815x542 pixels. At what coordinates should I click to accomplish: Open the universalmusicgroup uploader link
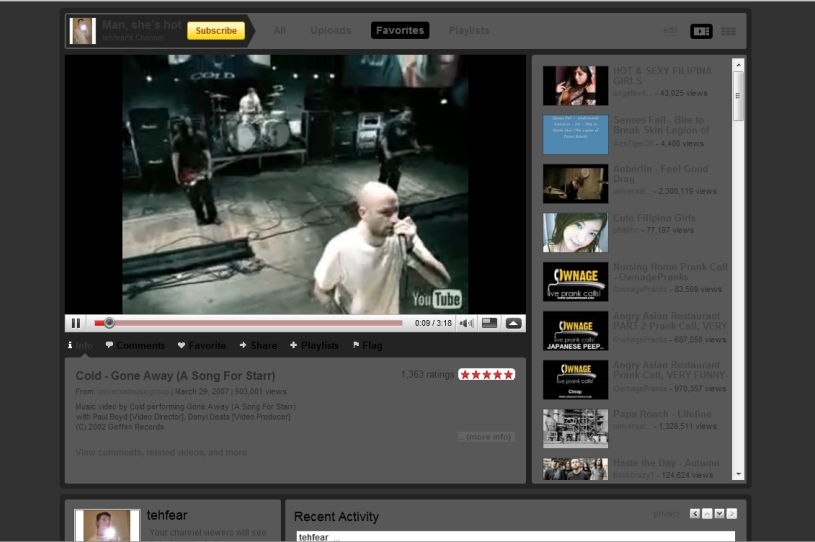[133, 392]
